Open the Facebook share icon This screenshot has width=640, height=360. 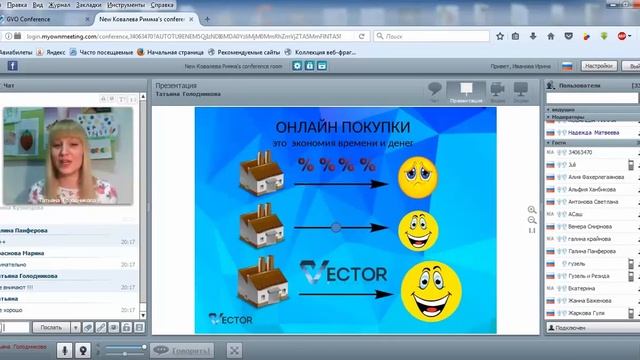click(x=12, y=66)
